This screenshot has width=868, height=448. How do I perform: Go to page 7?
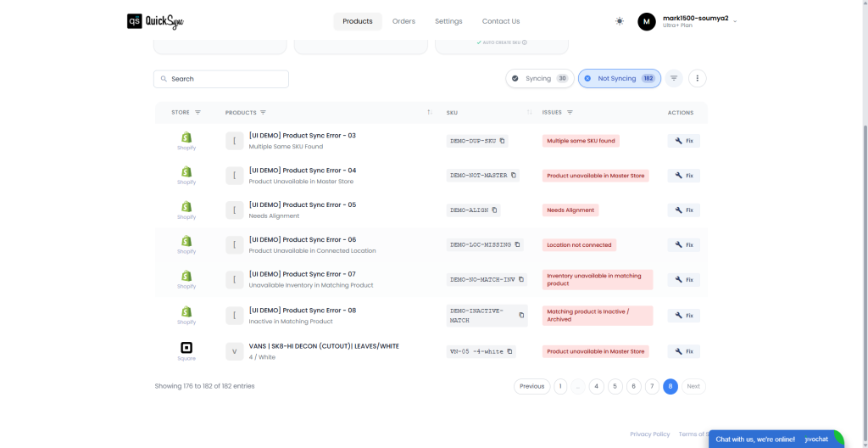pos(652,386)
